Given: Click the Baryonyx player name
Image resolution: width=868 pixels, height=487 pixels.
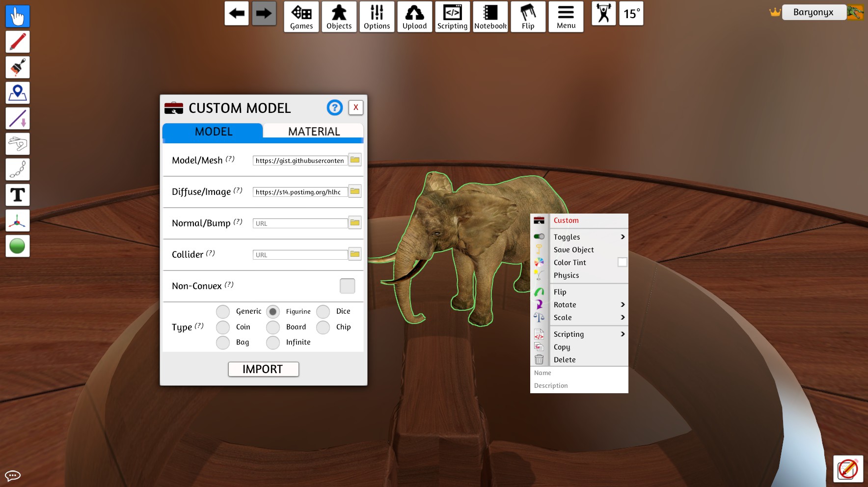Looking at the screenshot, I should (814, 12).
